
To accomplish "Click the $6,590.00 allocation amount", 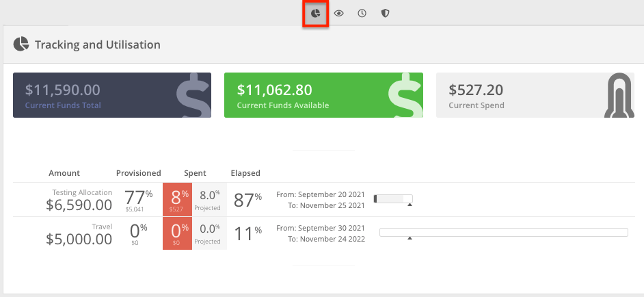I will pos(79,205).
